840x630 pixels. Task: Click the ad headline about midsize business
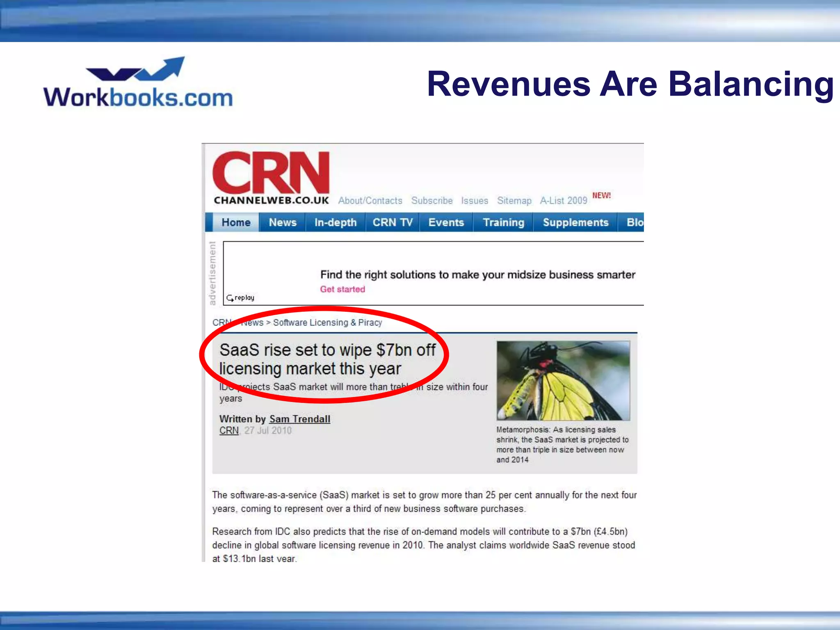point(478,274)
